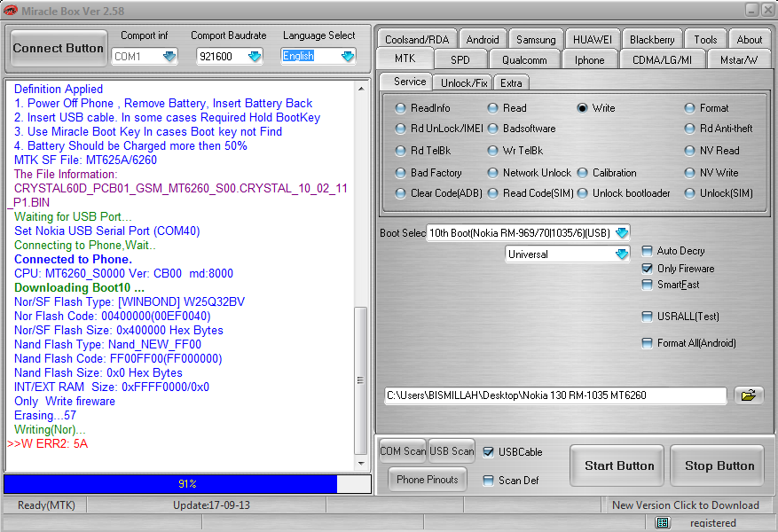Switch to the SPD tab
This screenshot has width=778, height=532.
pyautogui.click(x=460, y=59)
